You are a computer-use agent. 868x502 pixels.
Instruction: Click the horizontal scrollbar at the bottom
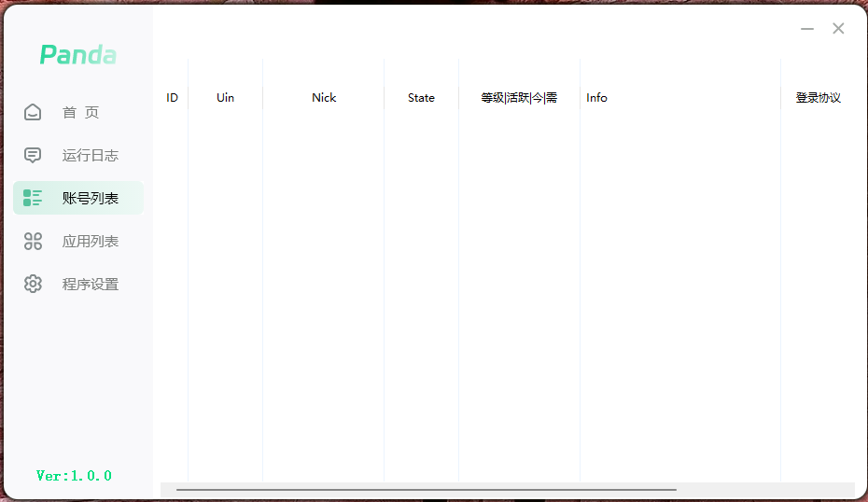click(x=426, y=489)
